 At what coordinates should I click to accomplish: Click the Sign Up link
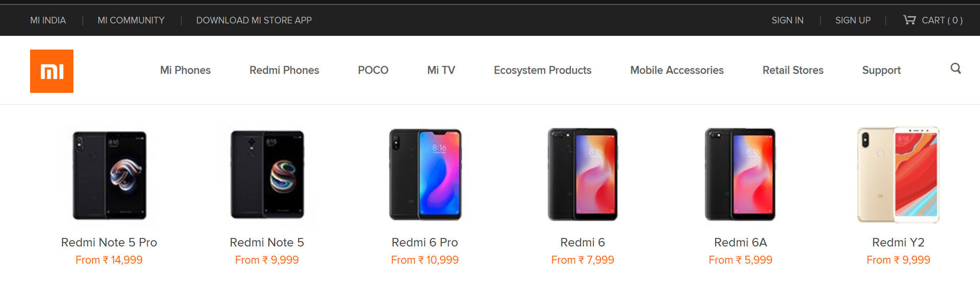(x=852, y=20)
